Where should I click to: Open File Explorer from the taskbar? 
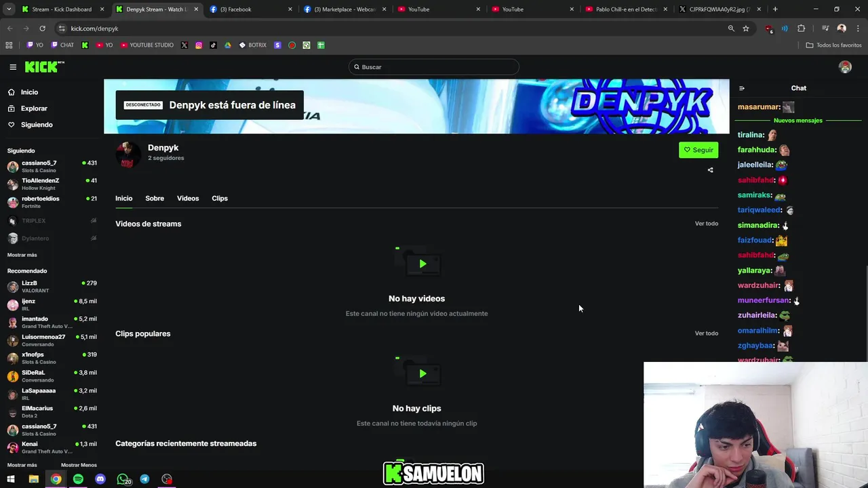click(33, 479)
